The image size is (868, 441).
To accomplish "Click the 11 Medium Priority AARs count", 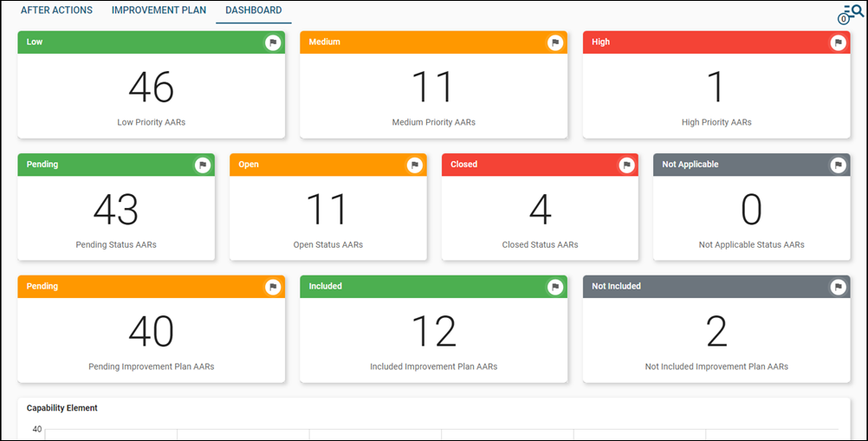I will pyautogui.click(x=433, y=88).
